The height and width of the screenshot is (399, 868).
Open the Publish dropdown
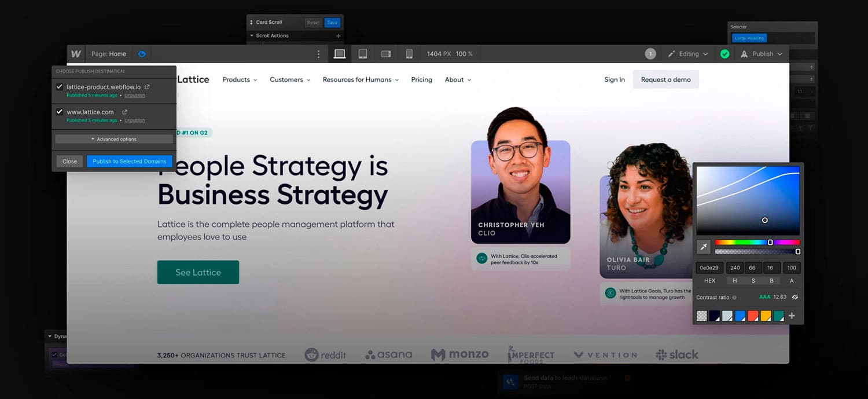[x=762, y=53]
